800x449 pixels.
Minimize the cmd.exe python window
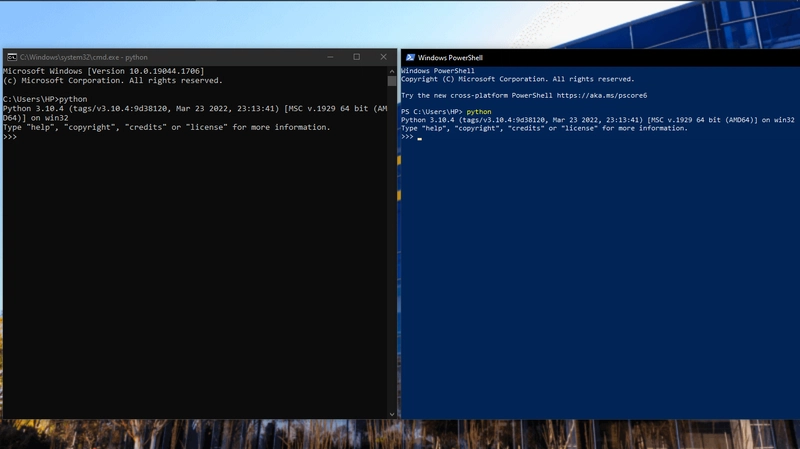[x=328, y=57]
